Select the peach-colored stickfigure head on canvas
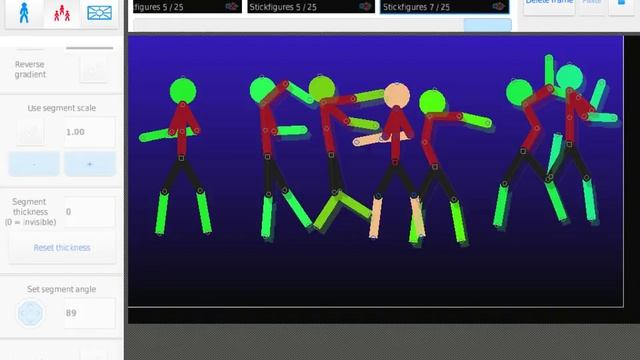Image resolution: width=640 pixels, height=360 pixels. [x=397, y=96]
